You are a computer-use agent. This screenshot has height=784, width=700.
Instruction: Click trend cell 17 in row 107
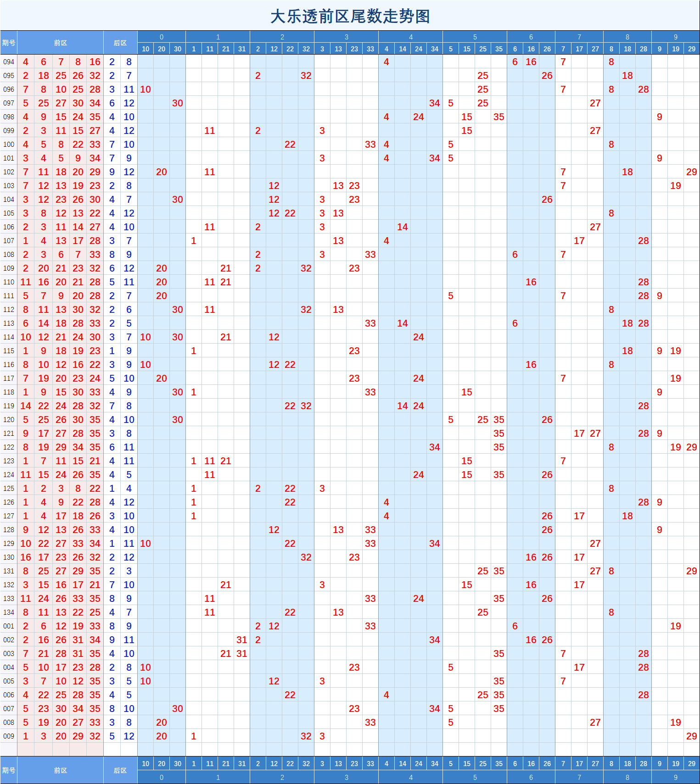[579, 241]
